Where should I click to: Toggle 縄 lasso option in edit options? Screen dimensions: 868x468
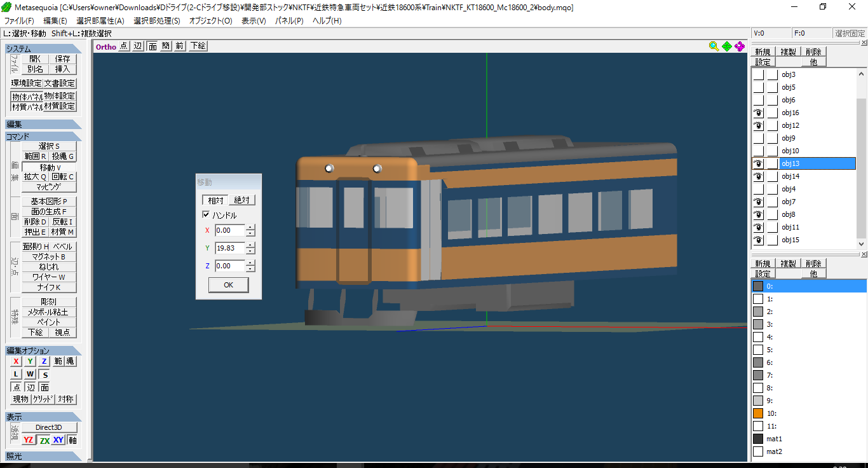70,361
